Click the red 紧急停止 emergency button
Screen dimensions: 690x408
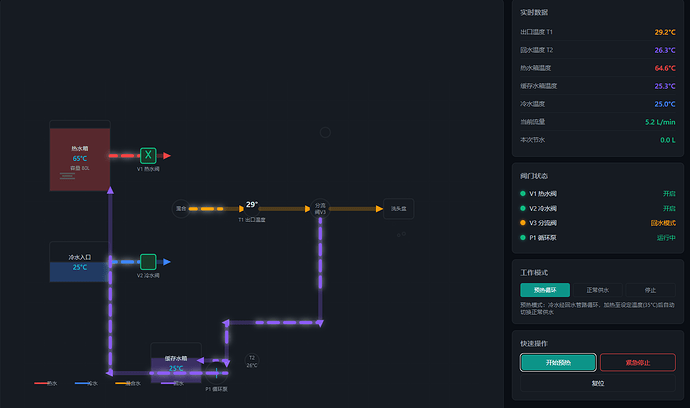click(x=638, y=363)
